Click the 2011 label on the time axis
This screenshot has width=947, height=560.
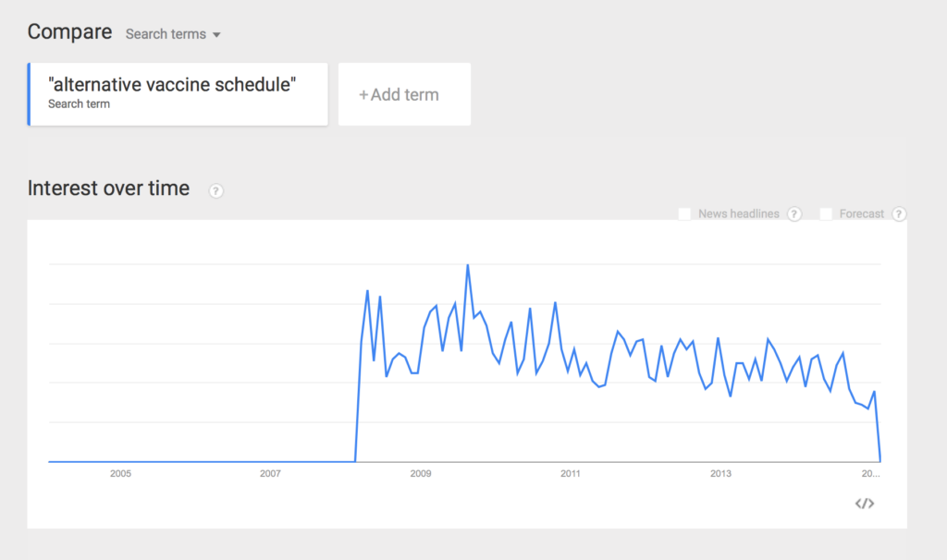570,474
